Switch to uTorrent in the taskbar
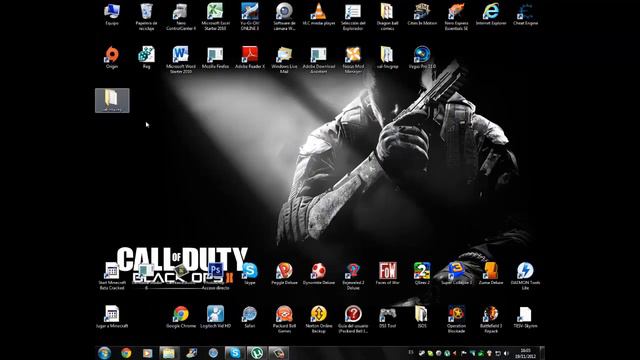Viewport: 640px width, 360px height. pyautogui.click(x=257, y=353)
